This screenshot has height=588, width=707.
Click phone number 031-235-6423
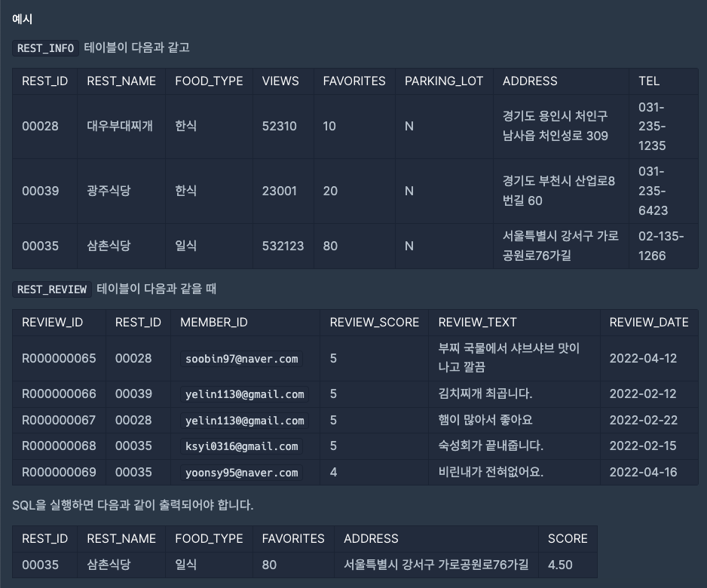[653, 191]
